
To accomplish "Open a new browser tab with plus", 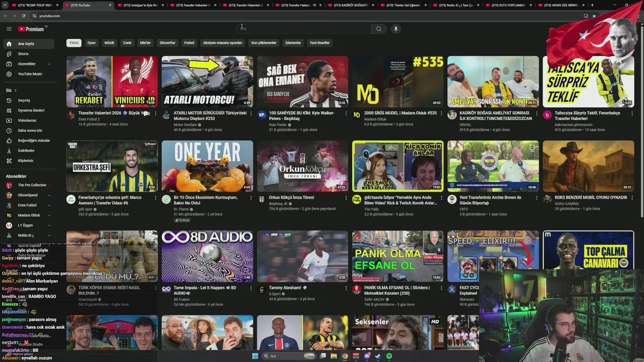I will pyautogui.click(x=592, y=5).
